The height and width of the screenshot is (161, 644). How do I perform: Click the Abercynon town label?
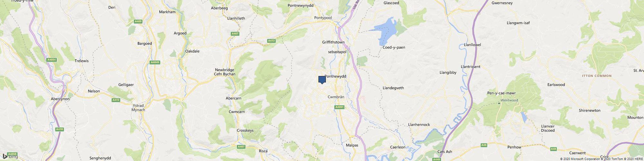(x=60, y=99)
